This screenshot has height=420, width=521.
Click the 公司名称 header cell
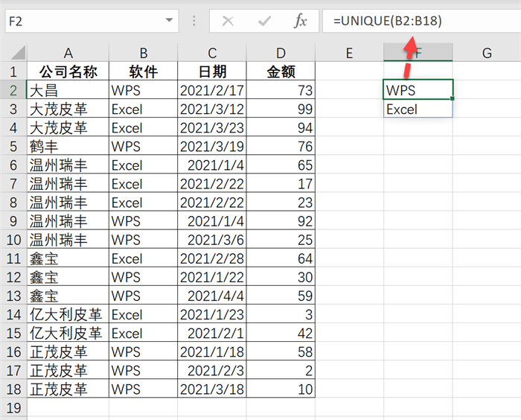[68, 71]
